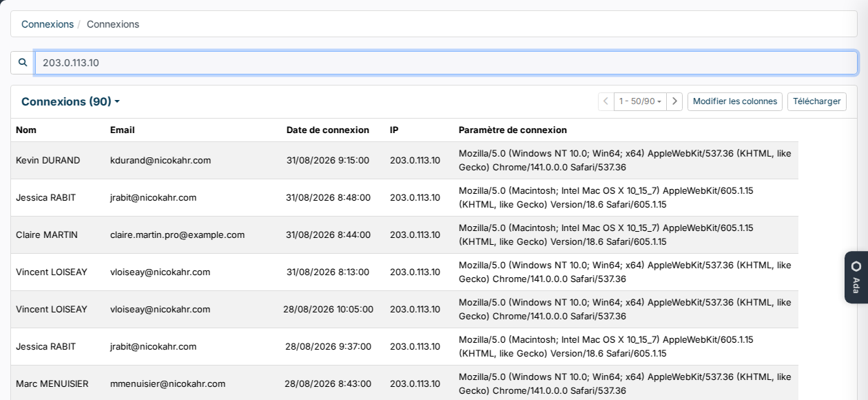The image size is (868, 400).
Task: Focus the search field containing 203.0.113.10
Action: 446,63
